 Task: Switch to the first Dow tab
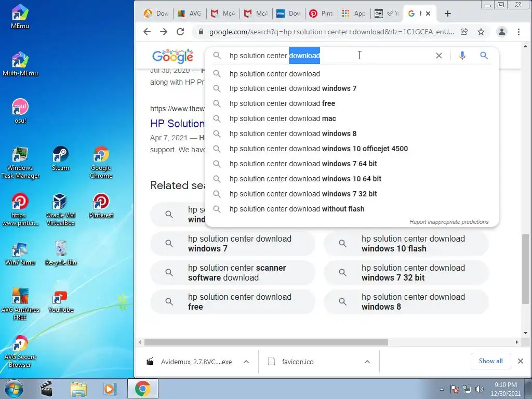(157, 13)
